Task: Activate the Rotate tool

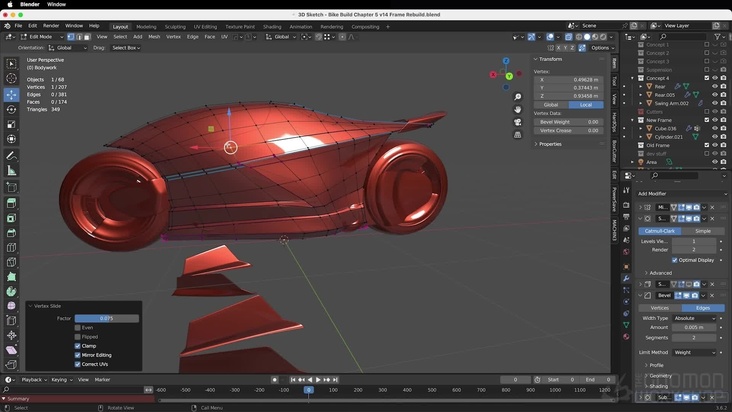Action: (x=12, y=109)
